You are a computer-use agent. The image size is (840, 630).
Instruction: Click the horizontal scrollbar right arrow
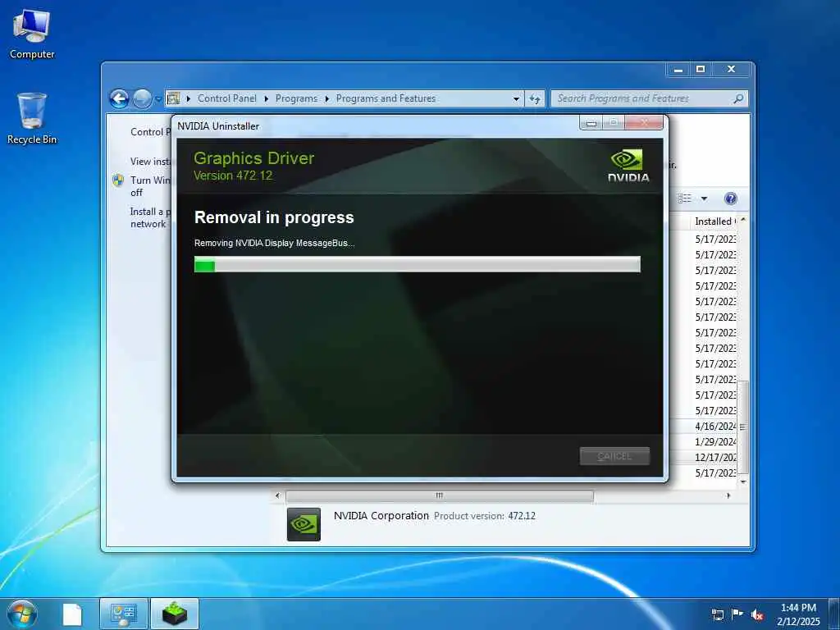pos(728,496)
